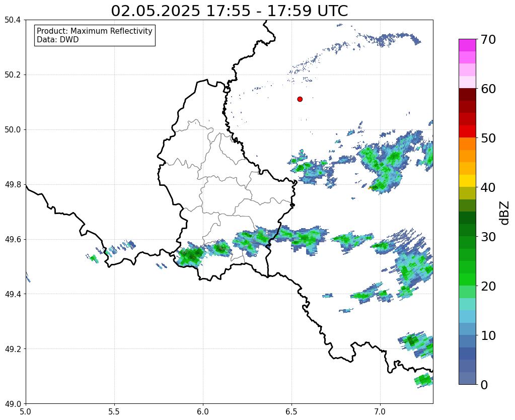Image resolution: width=515 pixels, height=420 pixels.
Task: Click latitude axis label 50.0
Action: [x=13, y=129]
